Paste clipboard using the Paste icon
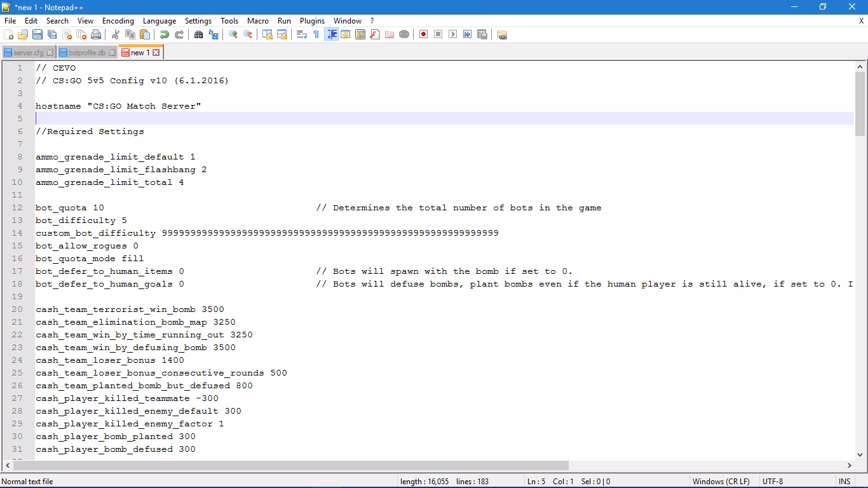The image size is (868, 488). tap(145, 34)
